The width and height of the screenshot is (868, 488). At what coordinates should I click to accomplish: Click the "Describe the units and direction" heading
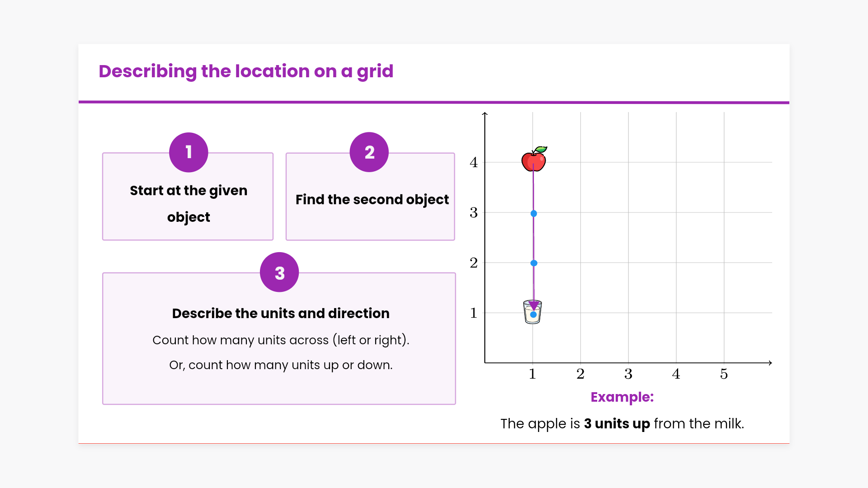(x=280, y=313)
